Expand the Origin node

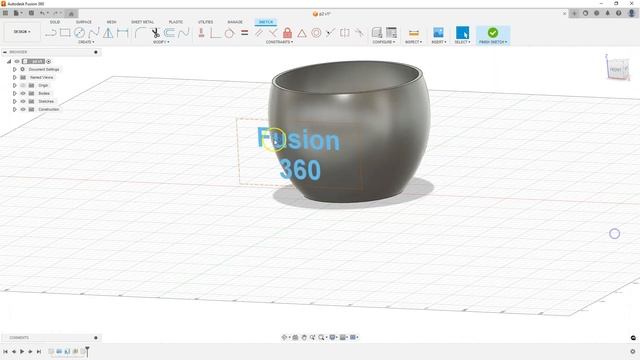[15, 85]
